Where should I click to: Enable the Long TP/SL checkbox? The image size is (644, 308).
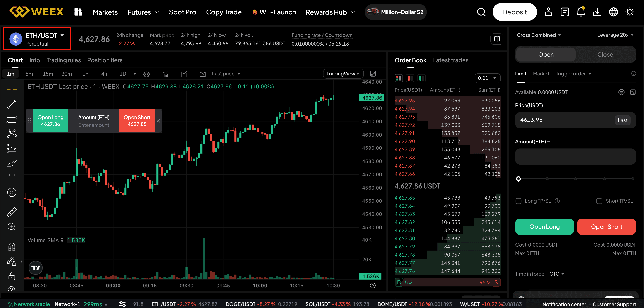coord(518,201)
